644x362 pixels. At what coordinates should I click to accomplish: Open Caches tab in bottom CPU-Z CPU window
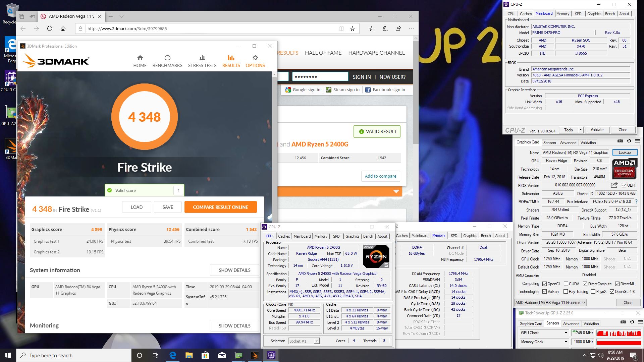pos(284,236)
